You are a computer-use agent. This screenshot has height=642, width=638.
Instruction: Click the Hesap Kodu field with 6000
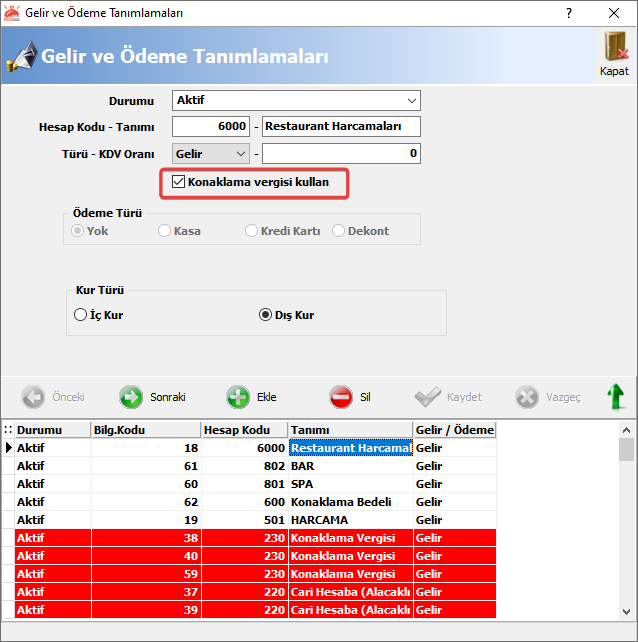(211, 126)
